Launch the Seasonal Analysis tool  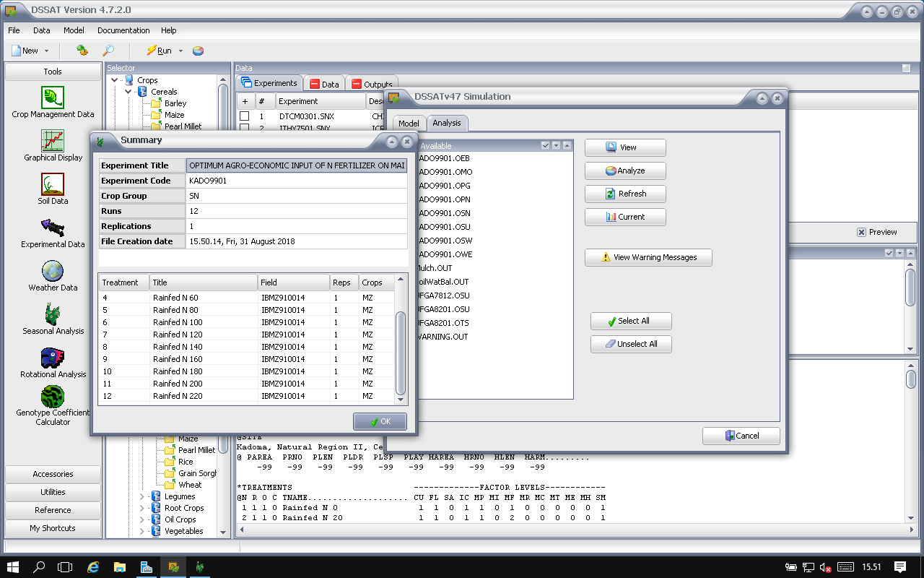[53, 315]
